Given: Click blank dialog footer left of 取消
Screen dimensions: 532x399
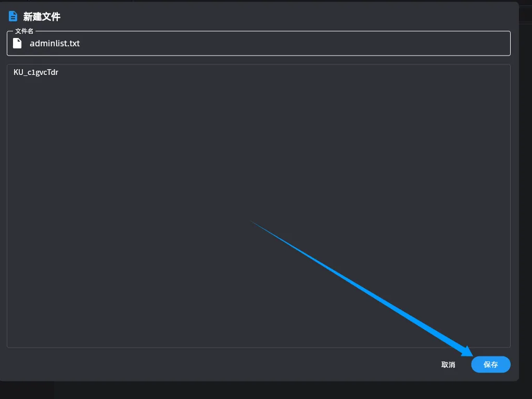Looking at the screenshot, I should pyautogui.click(x=208, y=365).
